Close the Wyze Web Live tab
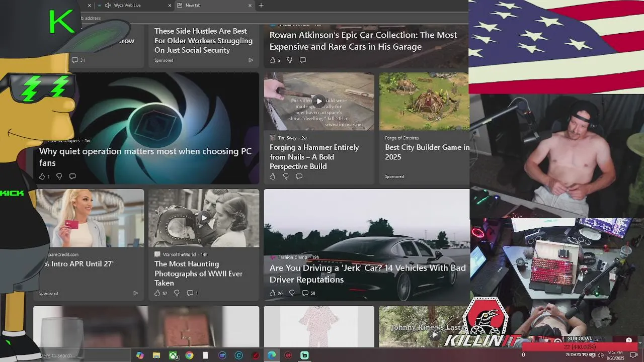The image size is (644, 362). (x=170, y=6)
